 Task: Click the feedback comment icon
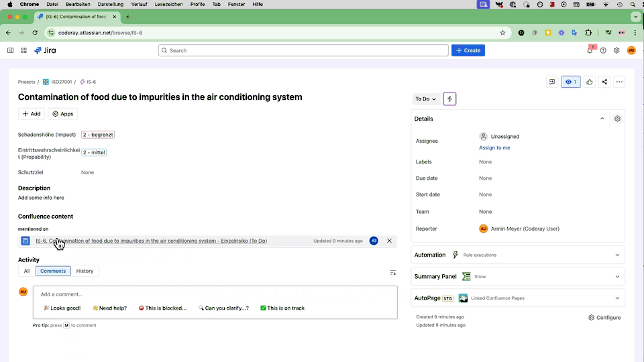(x=552, y=82)
